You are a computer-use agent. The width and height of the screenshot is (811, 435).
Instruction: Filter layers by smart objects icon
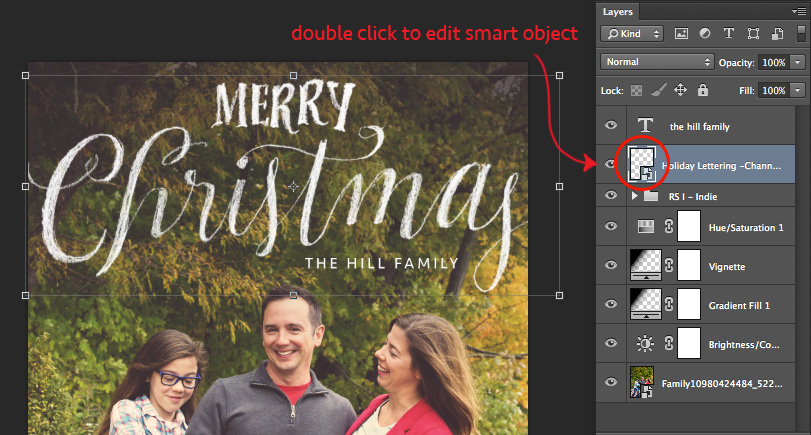[x=777, y=34]
